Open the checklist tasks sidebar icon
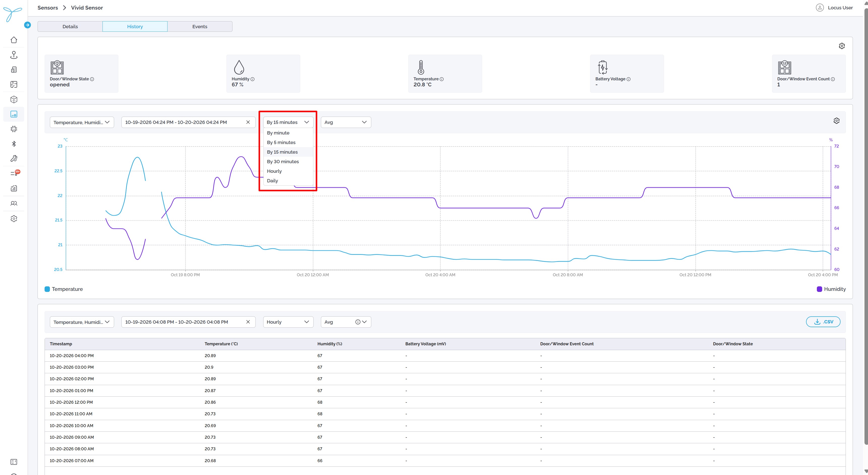The width and height of the screenshot is (868, 475). (14, 188)
